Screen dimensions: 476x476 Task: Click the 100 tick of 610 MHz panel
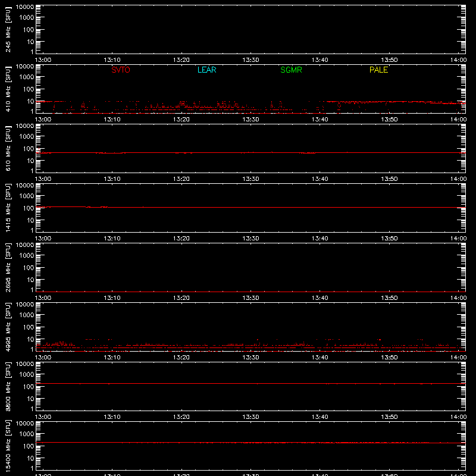click(x=29, y=149)
